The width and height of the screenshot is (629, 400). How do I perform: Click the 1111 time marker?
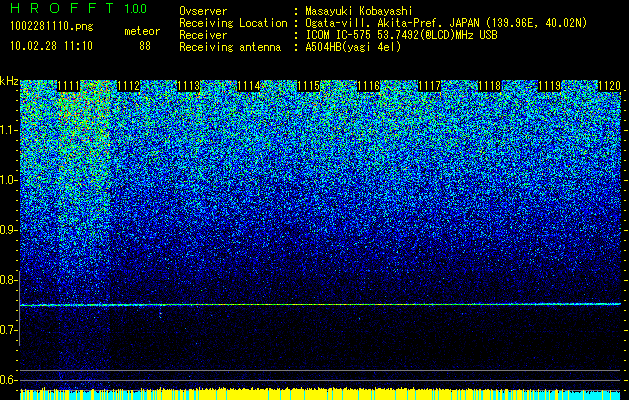pos(69,86)
